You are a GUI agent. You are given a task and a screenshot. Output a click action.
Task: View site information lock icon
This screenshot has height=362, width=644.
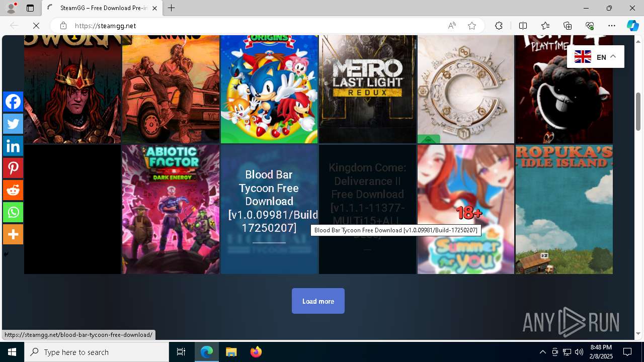[63, 26]
